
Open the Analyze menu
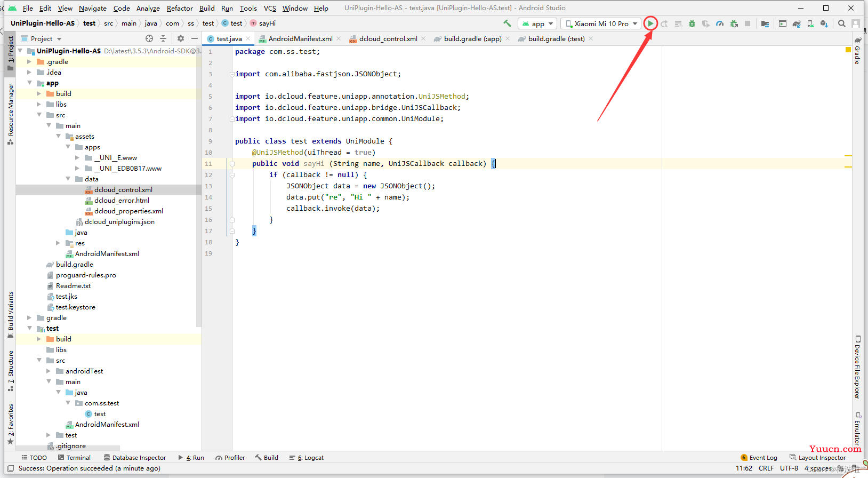pos(148,8)
